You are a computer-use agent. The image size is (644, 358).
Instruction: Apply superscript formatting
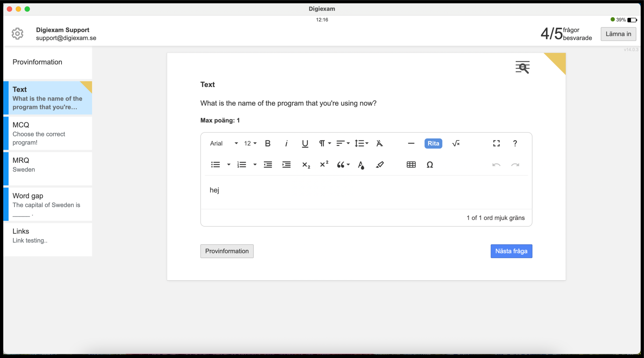click(x=324, y=164)
